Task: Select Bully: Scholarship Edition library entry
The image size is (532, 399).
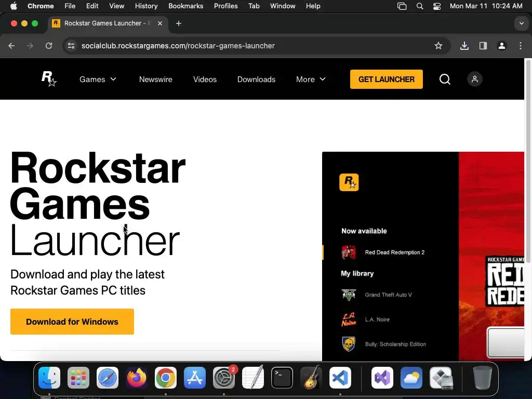Action: pyautogui.click(x=395, y=344)
